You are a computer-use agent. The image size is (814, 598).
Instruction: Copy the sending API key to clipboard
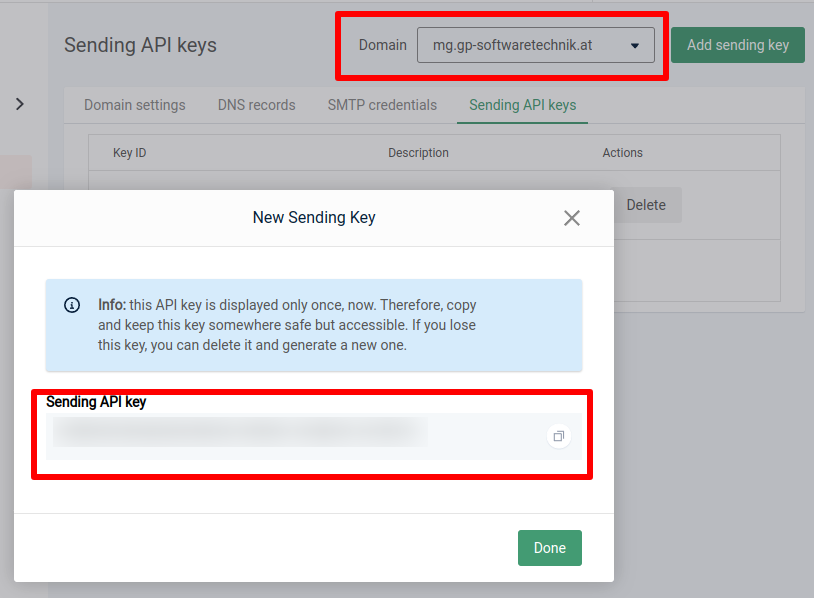pyautogui.click(x=559, y=436)
